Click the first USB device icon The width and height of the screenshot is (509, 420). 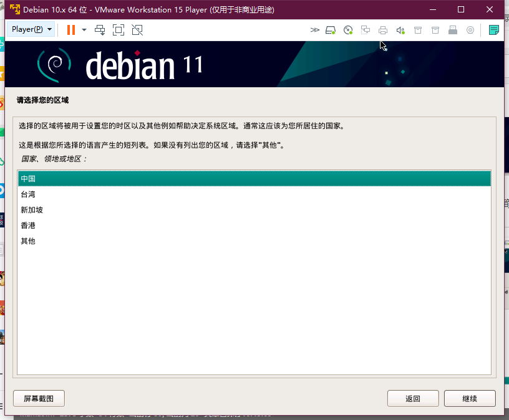click(x=418, y=30)
